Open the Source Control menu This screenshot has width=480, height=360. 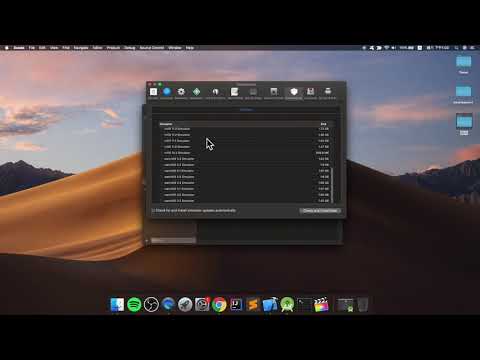[152, 48]
